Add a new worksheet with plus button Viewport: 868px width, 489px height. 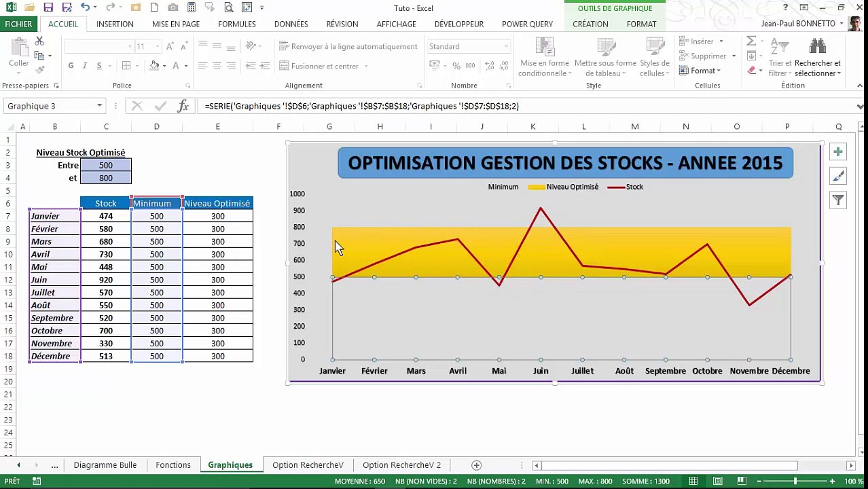coord(477,465)
